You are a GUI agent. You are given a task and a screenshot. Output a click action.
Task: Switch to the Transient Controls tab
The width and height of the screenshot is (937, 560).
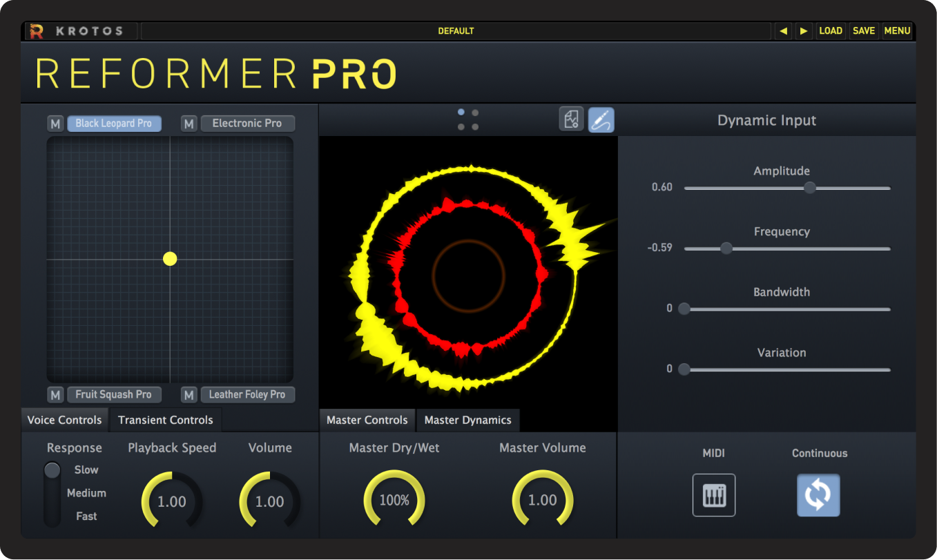pos(166,420)
